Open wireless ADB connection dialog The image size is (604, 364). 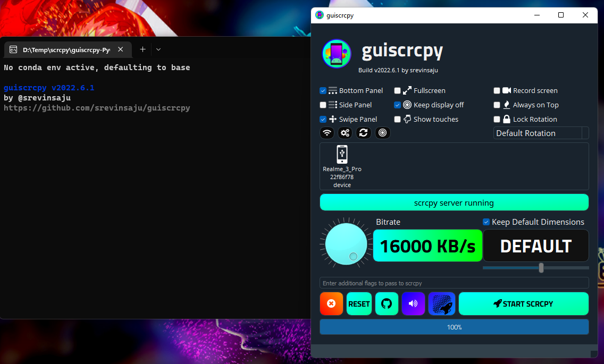[327, 132]
